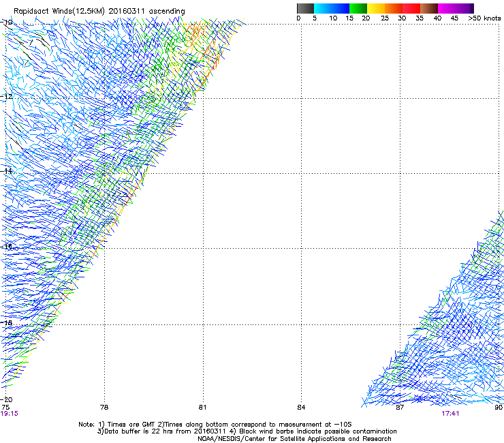Click latitude axis label '-12'
504x443 pixels.
click(x=6, y=97)
